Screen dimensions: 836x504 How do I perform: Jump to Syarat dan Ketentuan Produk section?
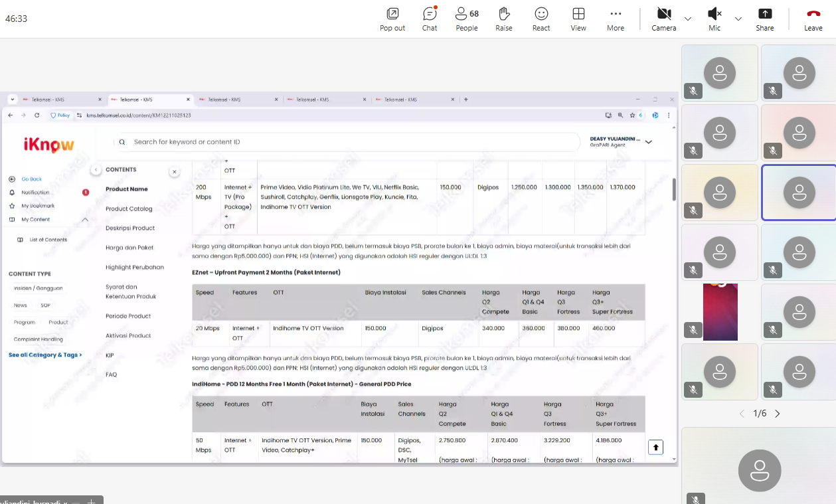(x=131, y=292)
